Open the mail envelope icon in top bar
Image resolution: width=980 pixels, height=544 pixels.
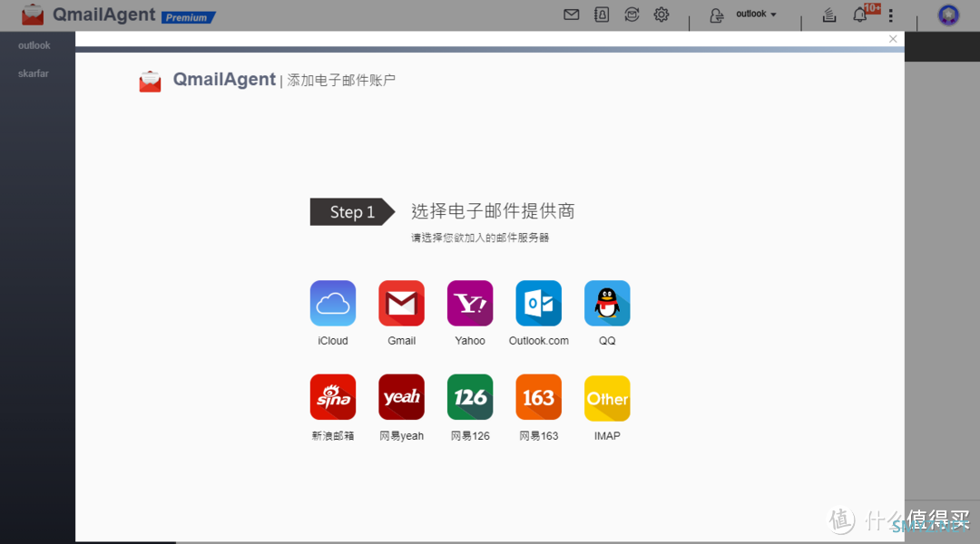click(x=572, y=15)
